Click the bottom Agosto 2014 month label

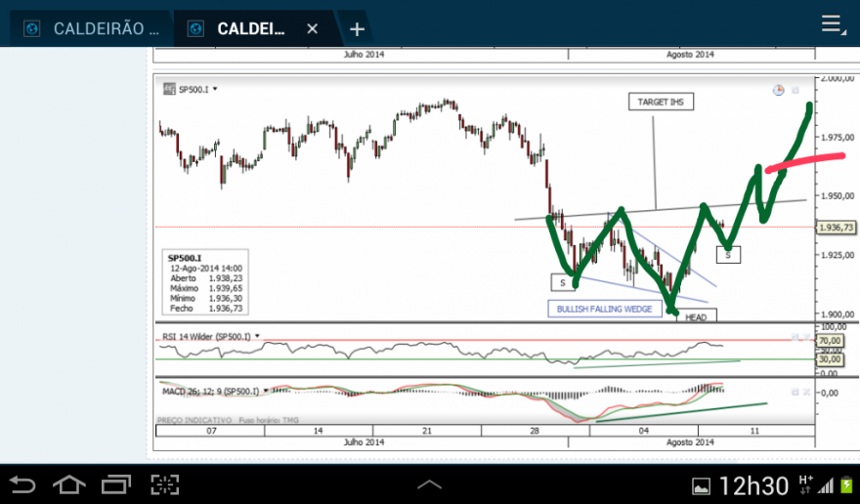pos(690,442)
